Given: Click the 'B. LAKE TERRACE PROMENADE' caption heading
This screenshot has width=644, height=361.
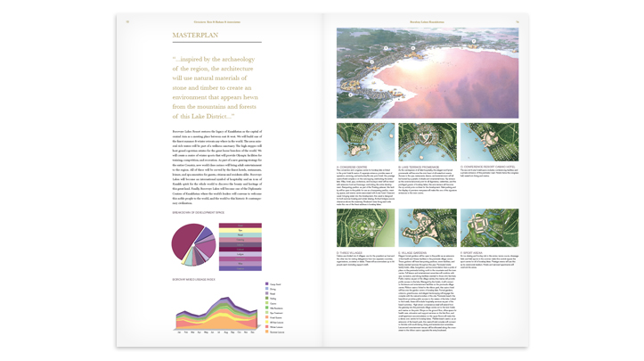Looking at the screenshot, I should pos(419,167).
